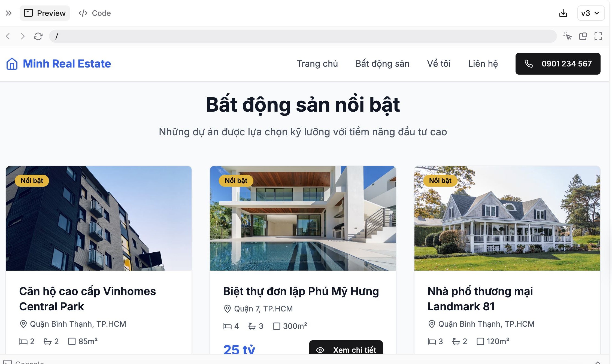Viewport: 612px width, 364px height.
Task: Download the project with the download icon
Action: pyautogui.click(x=563, y=13)
